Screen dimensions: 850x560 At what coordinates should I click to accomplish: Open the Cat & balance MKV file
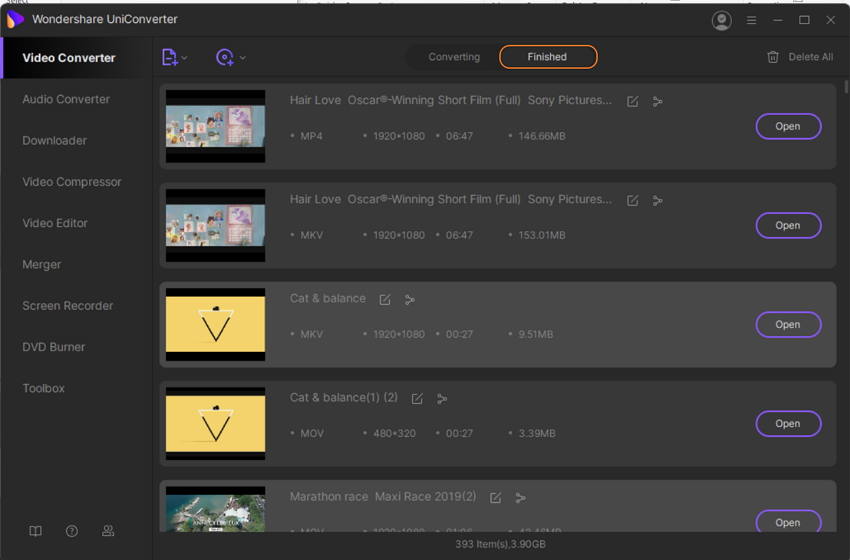click(788, 325)
